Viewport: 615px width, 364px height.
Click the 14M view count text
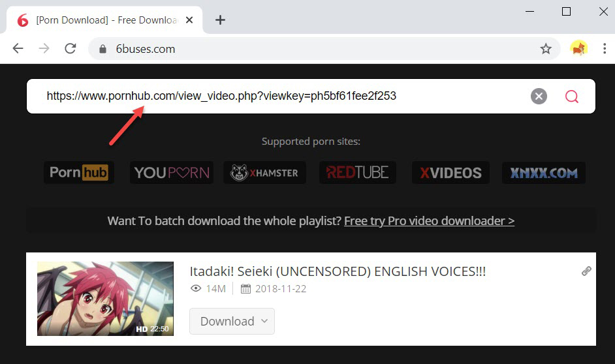click(x=215, y=289)
